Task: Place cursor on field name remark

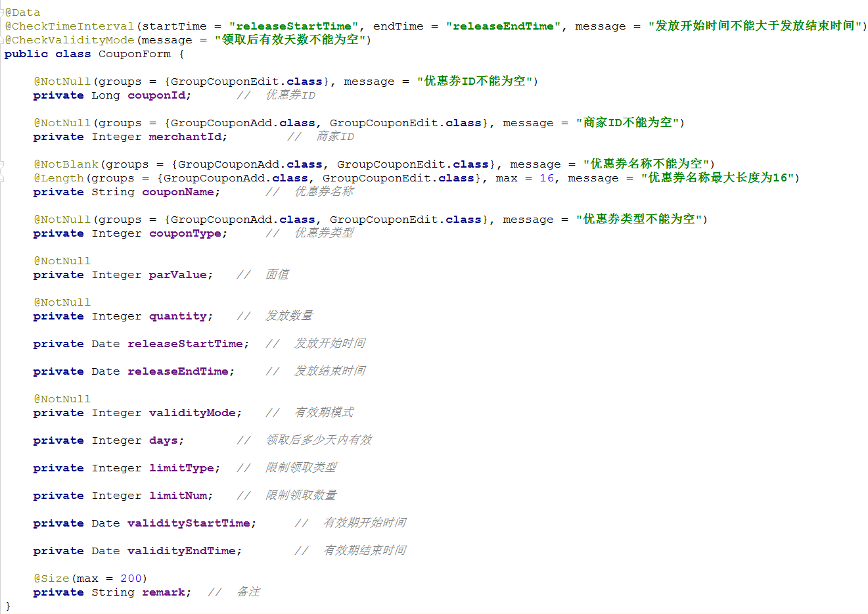Action: pos(164,592)
